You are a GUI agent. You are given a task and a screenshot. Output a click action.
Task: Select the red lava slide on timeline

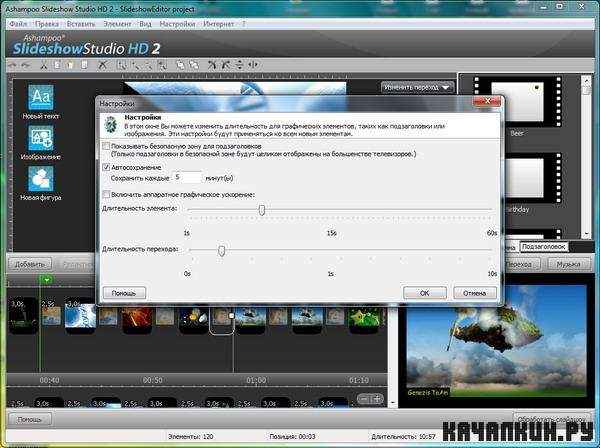(x=137, y=320)
